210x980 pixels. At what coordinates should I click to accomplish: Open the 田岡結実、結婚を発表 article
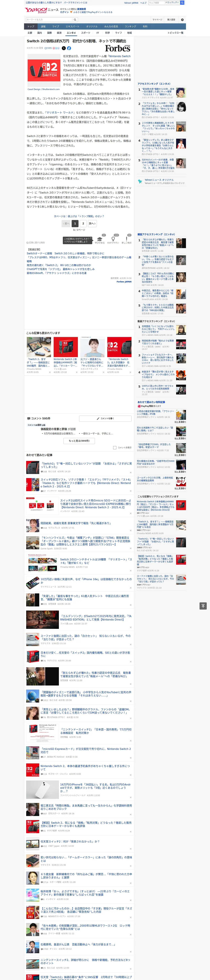(76, 523)
